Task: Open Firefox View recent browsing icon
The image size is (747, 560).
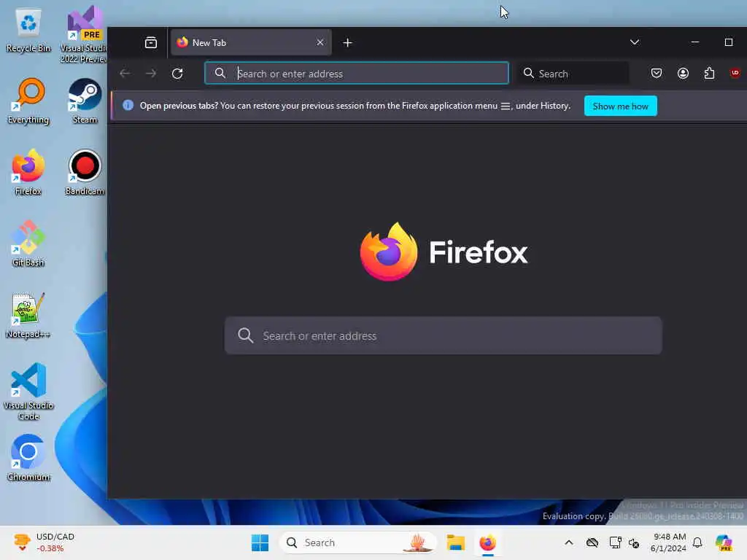Action: point(150,43)
